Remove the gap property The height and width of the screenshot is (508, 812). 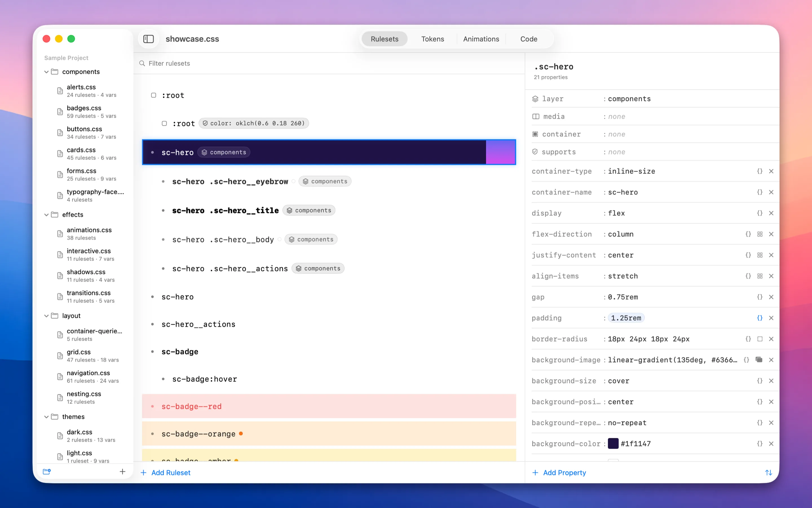[x=771, y=297]
